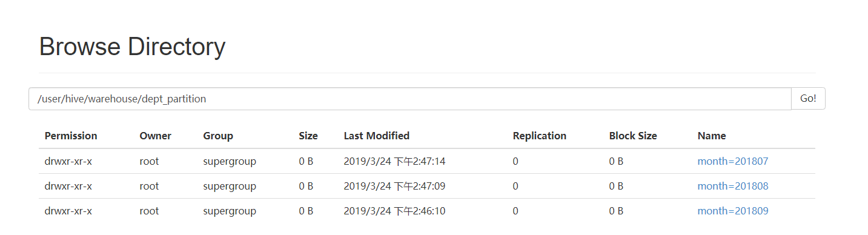This screenshot has height=235, width=868.
Task: Select the Group column header
Action: click(x=218, y=136)
